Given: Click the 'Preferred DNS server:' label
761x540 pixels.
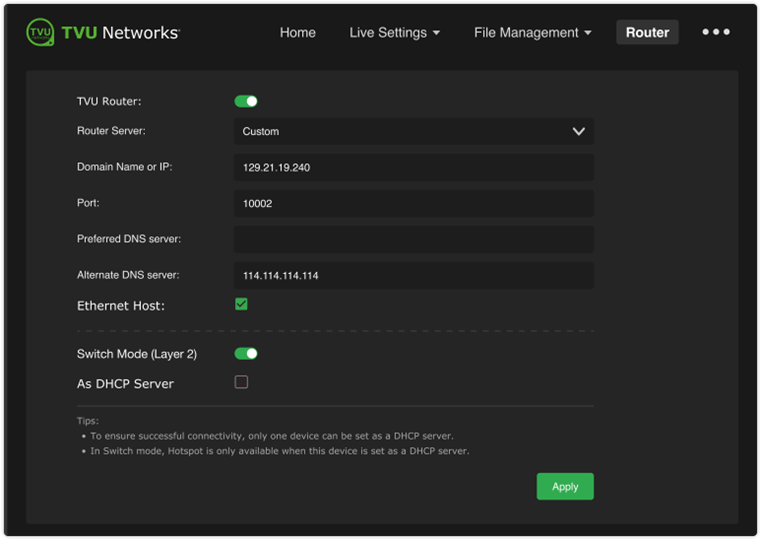Looking at the screenshot, I should click(129, 239).
